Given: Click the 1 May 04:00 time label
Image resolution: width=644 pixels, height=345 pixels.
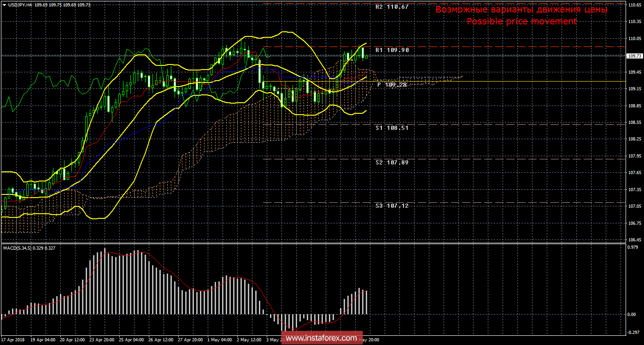Looking at the screenshot, I should pos(219,339).
